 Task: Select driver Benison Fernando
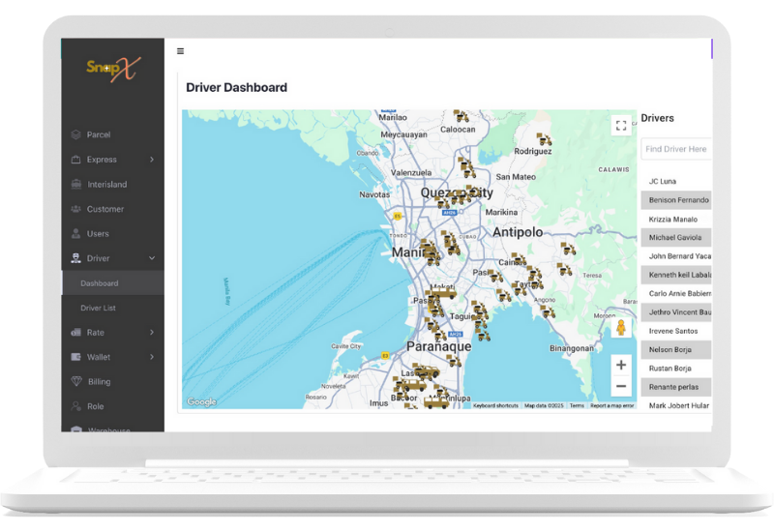[x=676, y=200]
